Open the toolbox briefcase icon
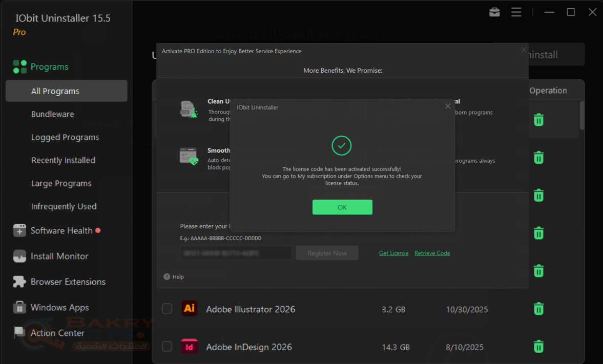The height and width of the screenshot is (364, 603). [494, 12]
